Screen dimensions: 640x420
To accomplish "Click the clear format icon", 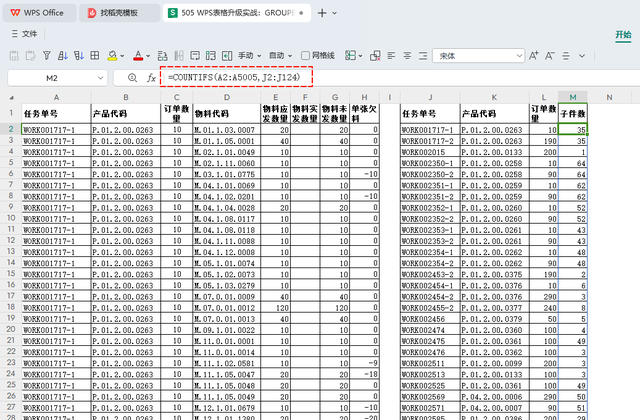I will click(x=375, y=56).
